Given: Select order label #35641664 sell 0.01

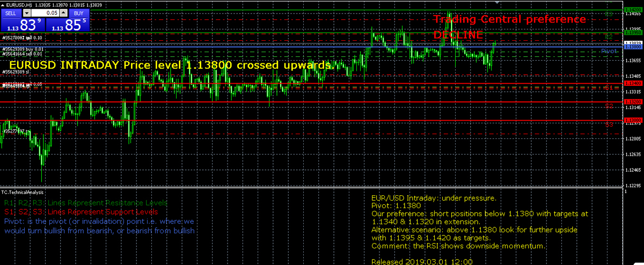Looking at the screenshot, I should [23, 54].
